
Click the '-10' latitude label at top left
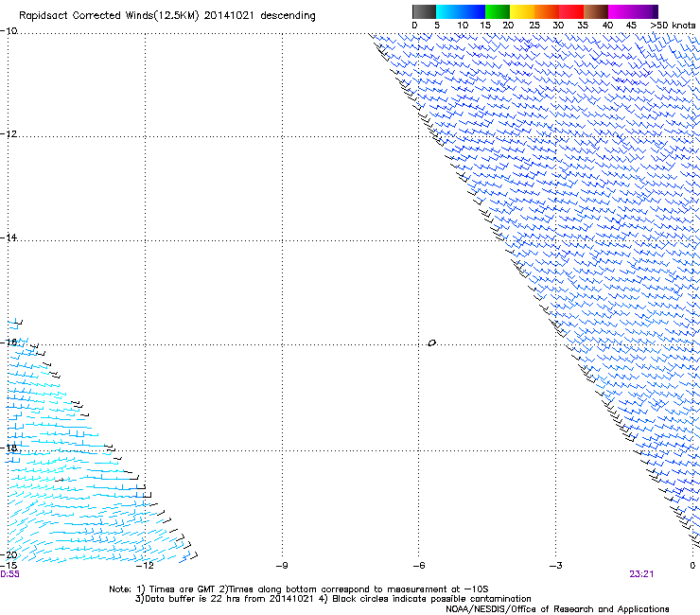click(9, 31)
